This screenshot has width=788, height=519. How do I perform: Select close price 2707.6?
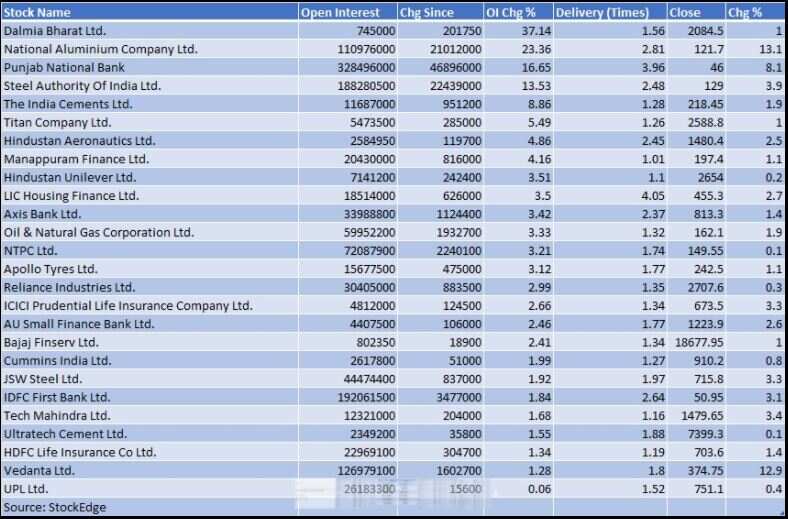706,287
